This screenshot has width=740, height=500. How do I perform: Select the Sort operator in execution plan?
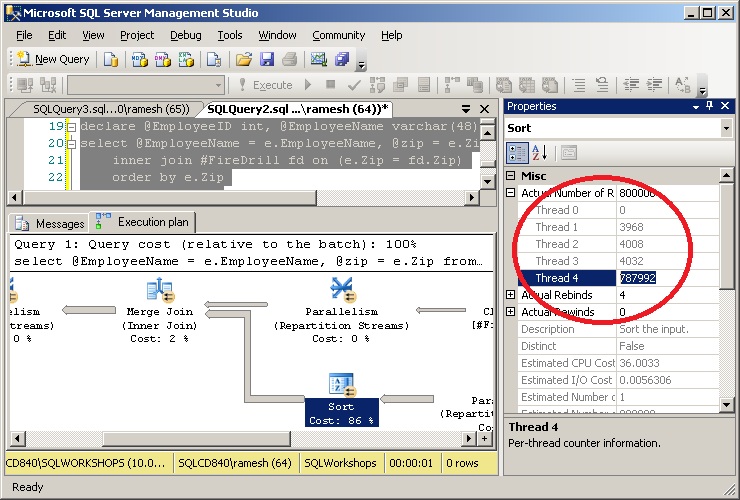tap(341, 399)
